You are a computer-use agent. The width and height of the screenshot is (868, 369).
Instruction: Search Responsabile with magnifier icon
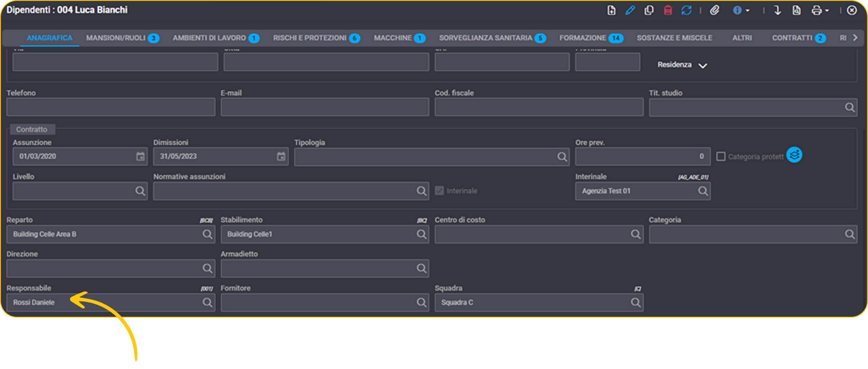coord(208,302)
